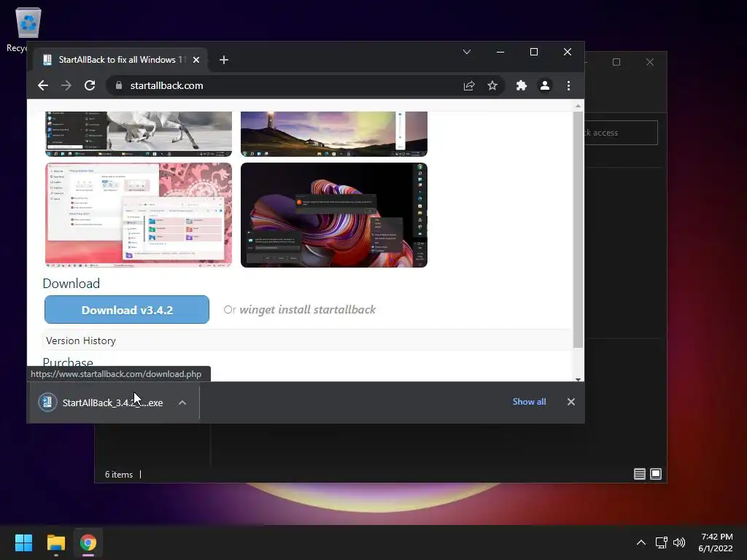The width and height of the screenshot is (747, 560).
Task: Click the Download heading text
Action: (x=71, y=284)
